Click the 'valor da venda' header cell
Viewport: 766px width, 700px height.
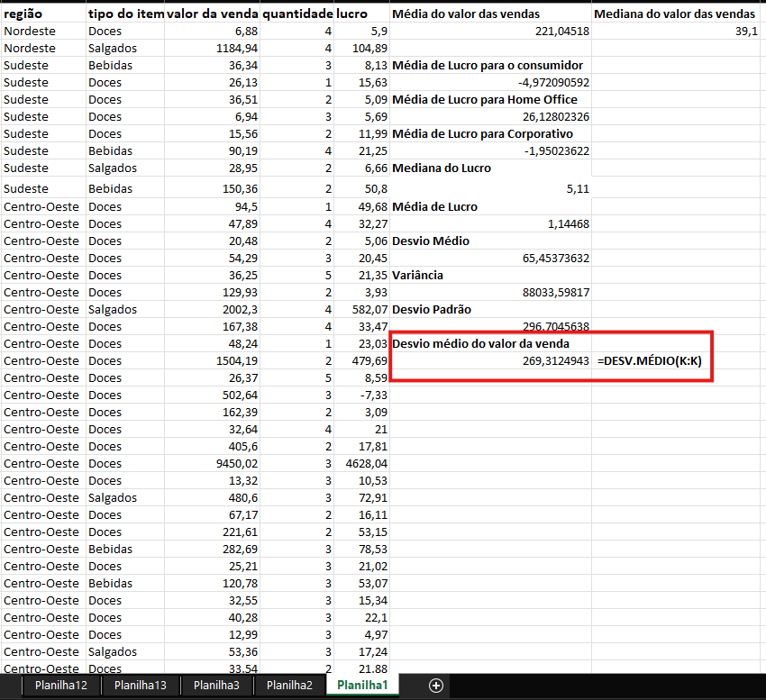212,14
